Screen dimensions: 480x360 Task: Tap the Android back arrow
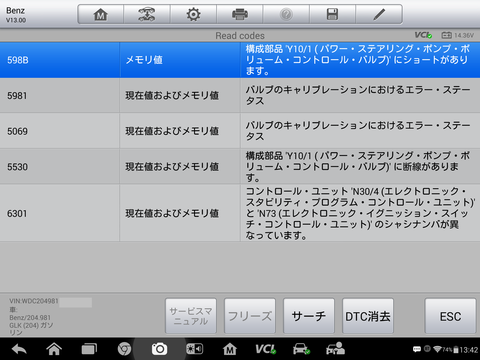[19, 349]
